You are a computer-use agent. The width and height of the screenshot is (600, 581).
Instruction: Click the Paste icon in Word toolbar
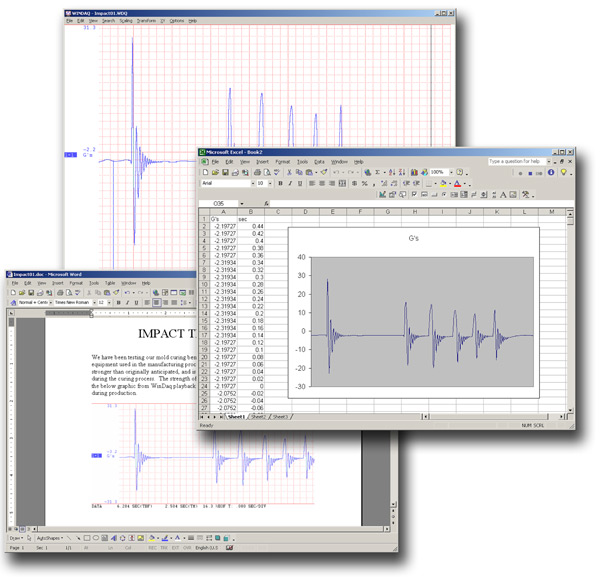107,293
